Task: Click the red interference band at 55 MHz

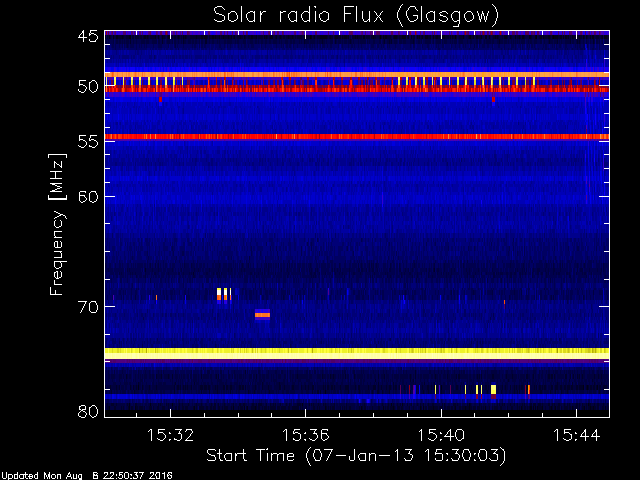Action: [x=357, y=137]
